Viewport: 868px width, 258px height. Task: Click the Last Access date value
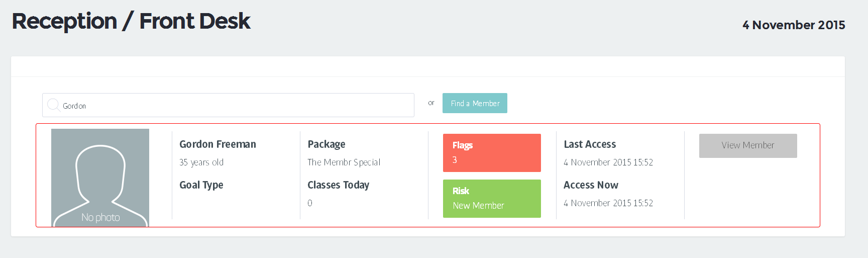[608, 162]
